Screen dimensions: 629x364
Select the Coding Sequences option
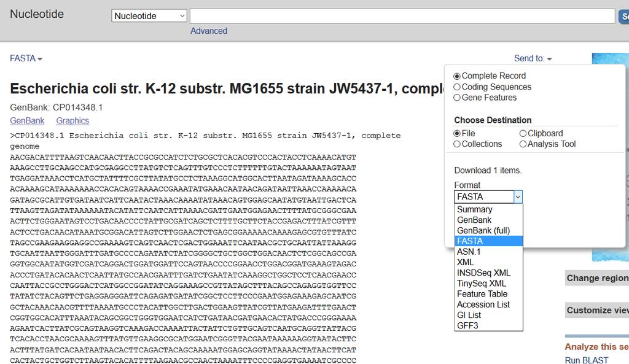(457, 87)
